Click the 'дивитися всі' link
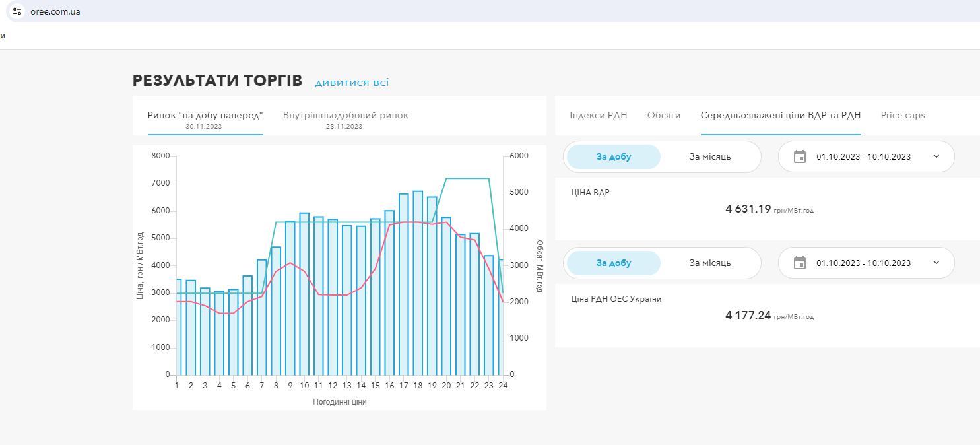Viewport: 980px width, 445px height. [x=352, y=83]
